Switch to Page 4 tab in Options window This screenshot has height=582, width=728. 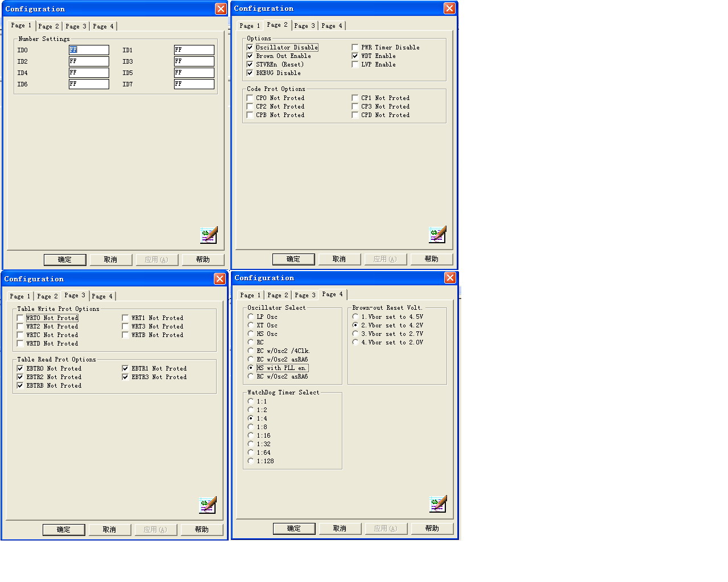(332, 26)
